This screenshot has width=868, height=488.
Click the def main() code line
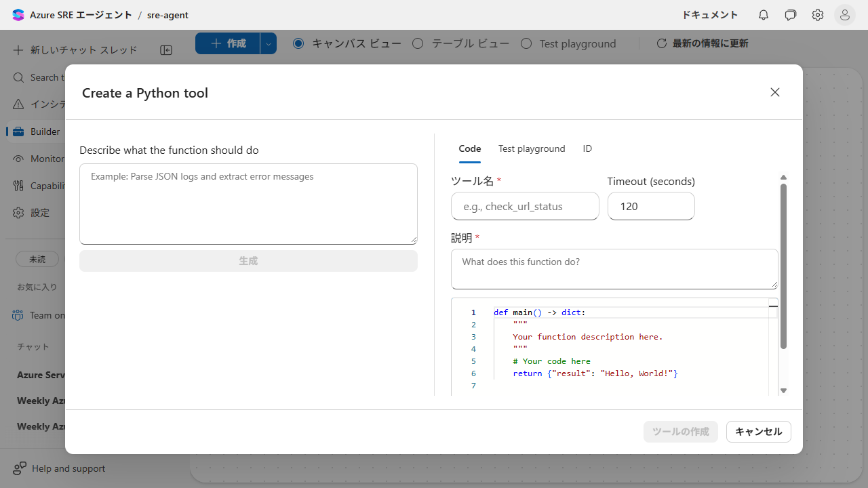point(539,312)
